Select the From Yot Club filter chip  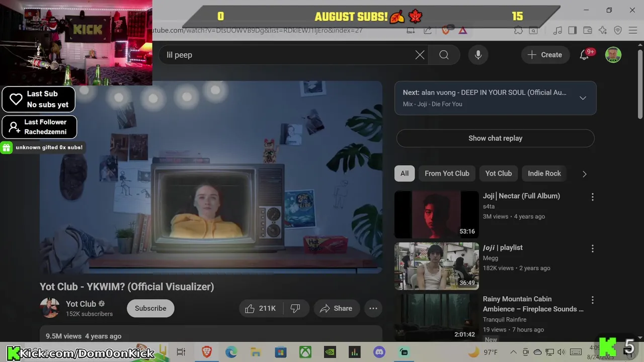[447, 173]
